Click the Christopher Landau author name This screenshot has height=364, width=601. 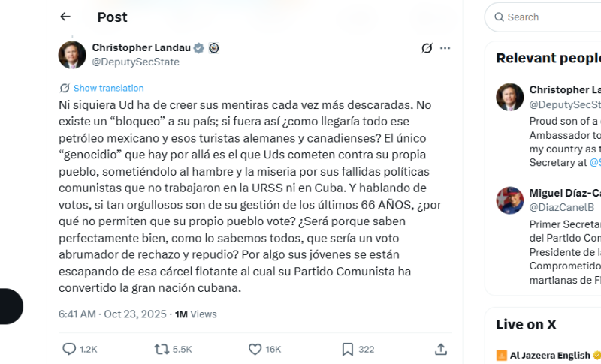140,47
